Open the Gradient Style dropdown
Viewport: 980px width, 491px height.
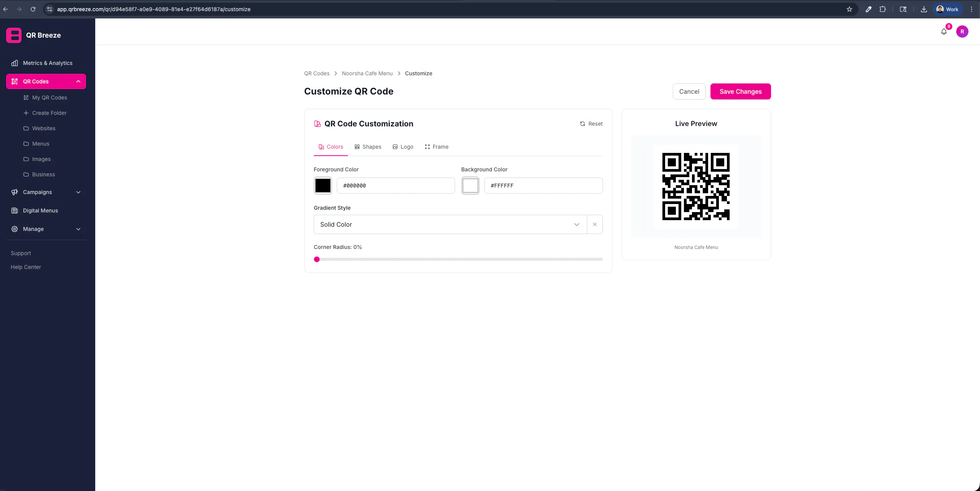click(x=450, y=224)
